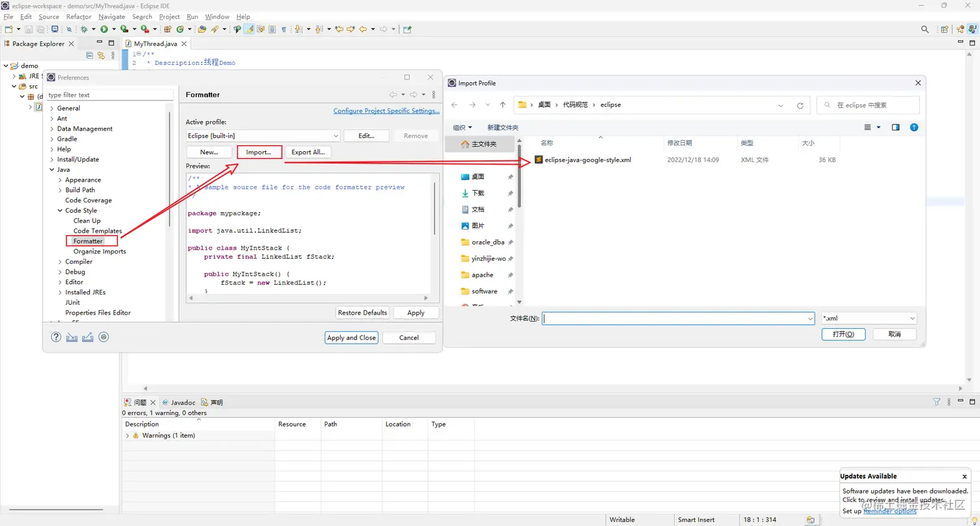Click the export preferences icon in Preferences footer
Viewport: 980px width, 526px height.
click(87, 337)
